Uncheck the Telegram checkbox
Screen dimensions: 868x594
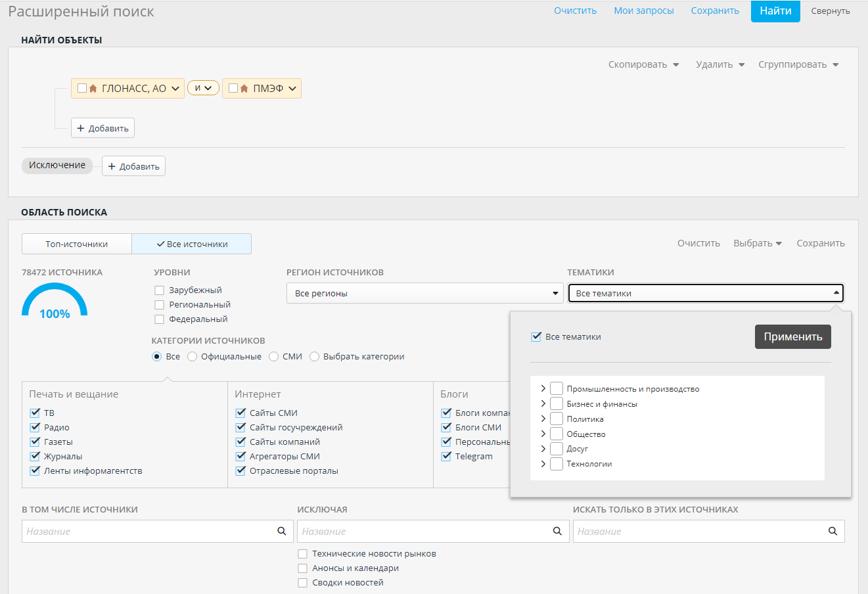pos(447,456)
